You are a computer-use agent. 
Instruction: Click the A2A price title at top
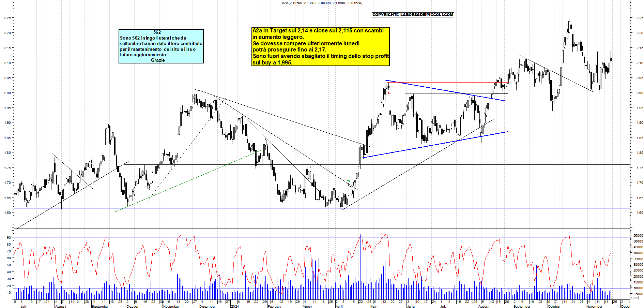pos(322,3)
